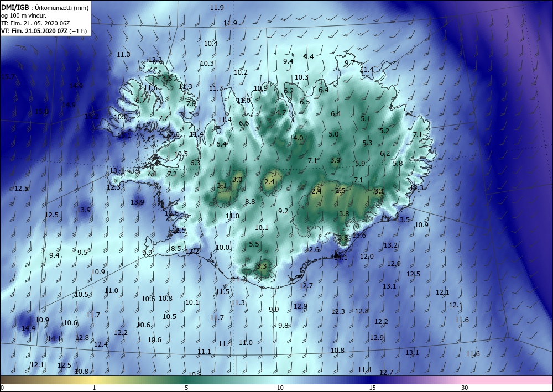Click the 15.0 value over western sea
Screen dimensions: 553x392
pyautogui.click(x=41, y=111)
